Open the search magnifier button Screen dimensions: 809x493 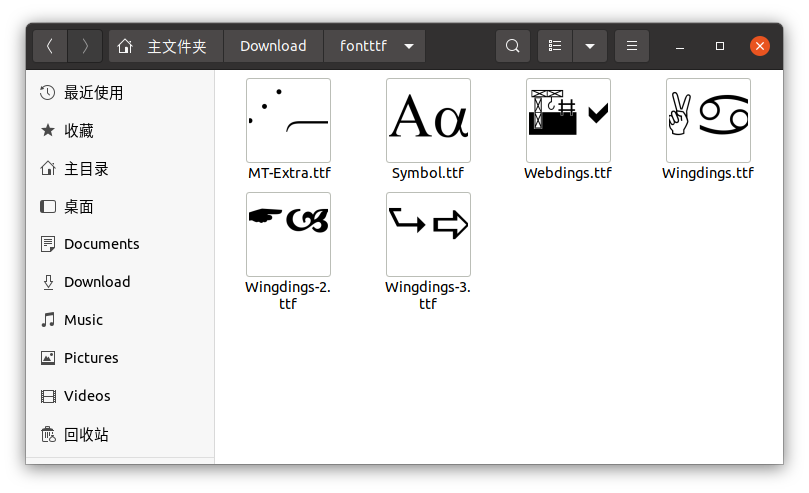click(x=512, y=46)
